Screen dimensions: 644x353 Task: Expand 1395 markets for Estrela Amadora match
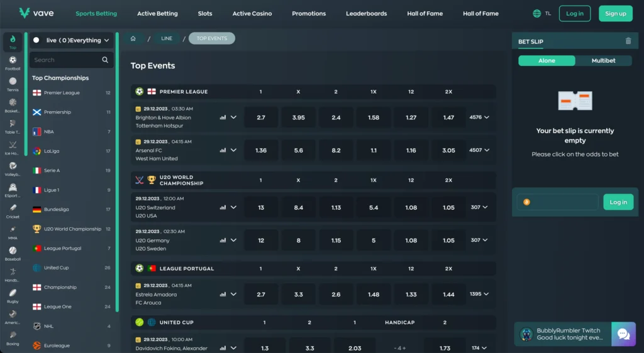(479, 295)
